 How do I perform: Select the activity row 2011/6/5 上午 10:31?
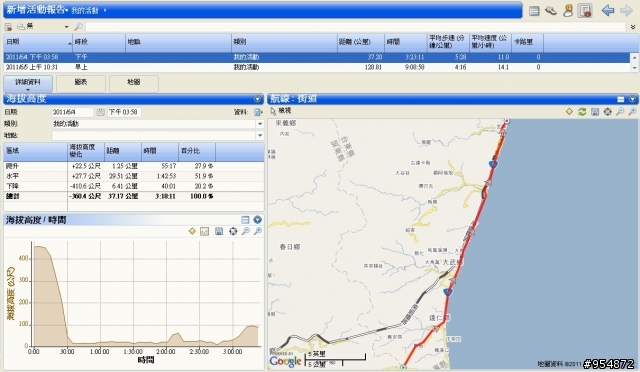(317, 67)
